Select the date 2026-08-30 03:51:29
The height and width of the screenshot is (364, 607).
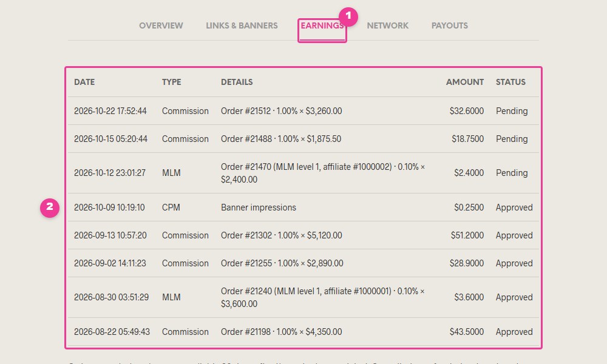pos(112,297)
